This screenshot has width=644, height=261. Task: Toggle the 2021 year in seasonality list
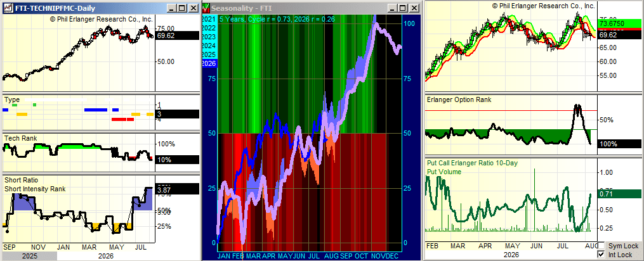[x=209, y=19]
